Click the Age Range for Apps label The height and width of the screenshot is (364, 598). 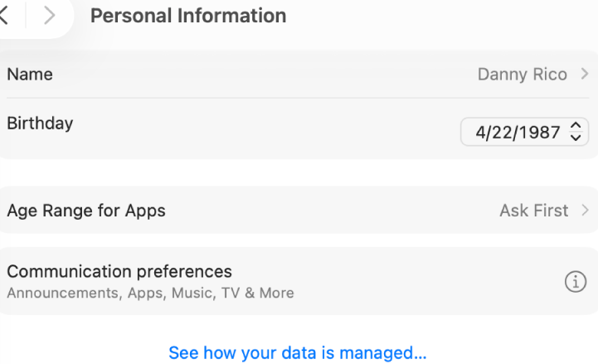click(x=86, y=211)
